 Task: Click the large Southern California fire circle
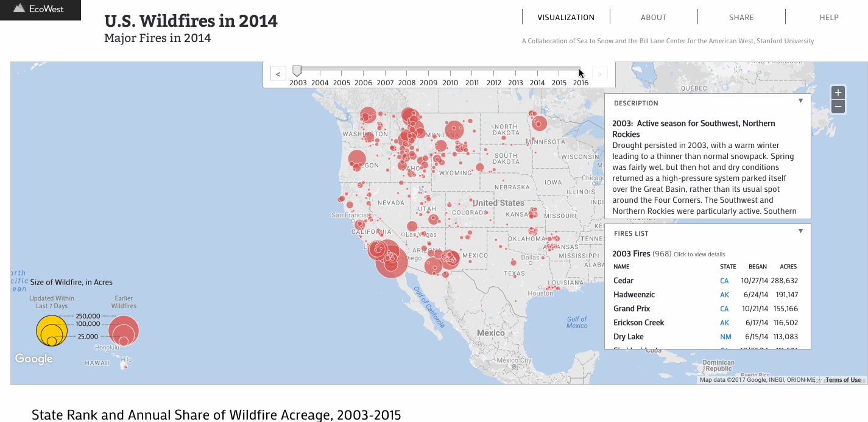coord(391,262)
